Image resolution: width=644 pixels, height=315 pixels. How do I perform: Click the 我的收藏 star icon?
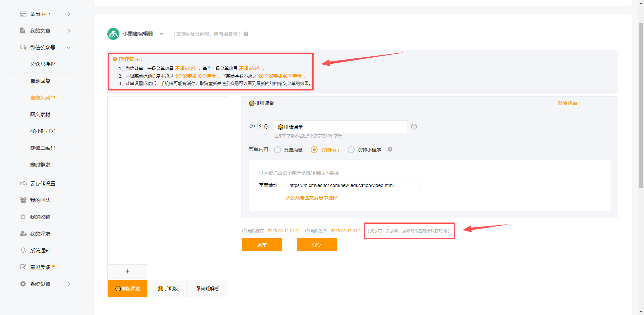[23, 217]
